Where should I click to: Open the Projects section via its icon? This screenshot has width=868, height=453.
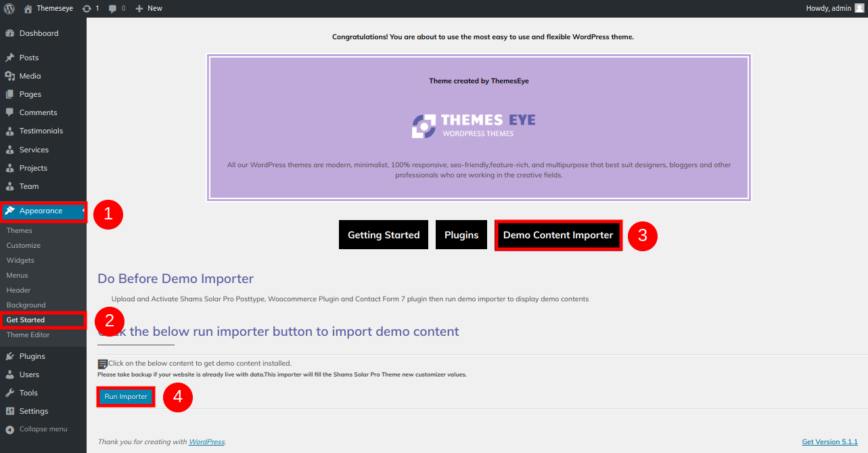tap(10, 167)
